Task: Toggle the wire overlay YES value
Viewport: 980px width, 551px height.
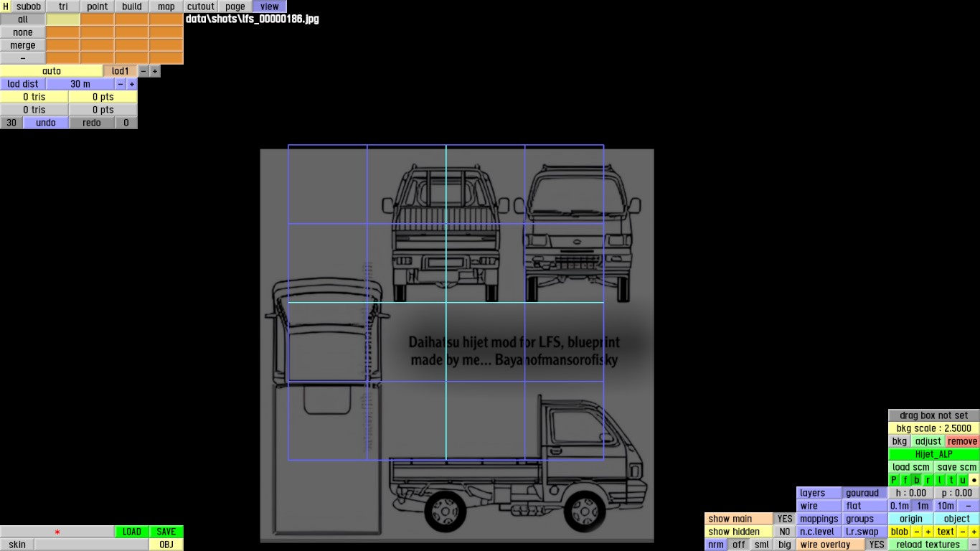Action: (x=877, y=545)
